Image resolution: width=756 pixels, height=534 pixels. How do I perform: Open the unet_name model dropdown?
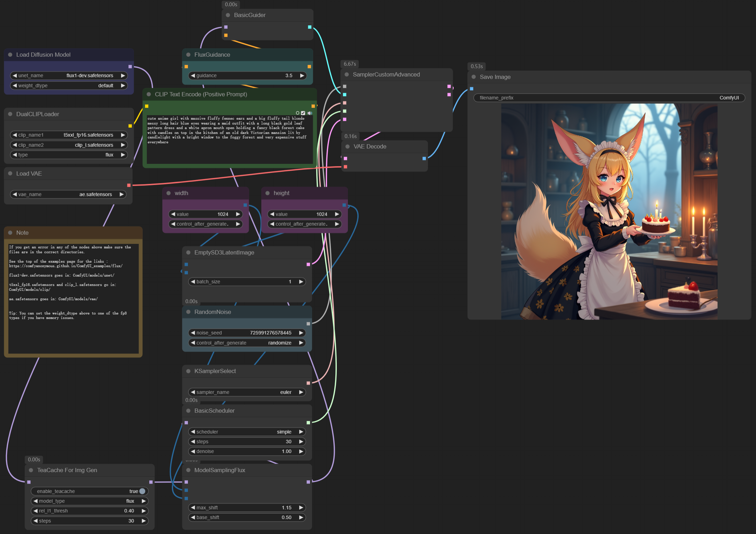(x=69, y=75)
